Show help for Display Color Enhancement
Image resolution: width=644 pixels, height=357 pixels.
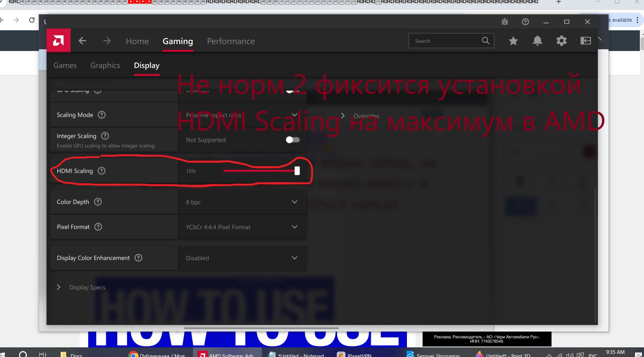(139, 258)
